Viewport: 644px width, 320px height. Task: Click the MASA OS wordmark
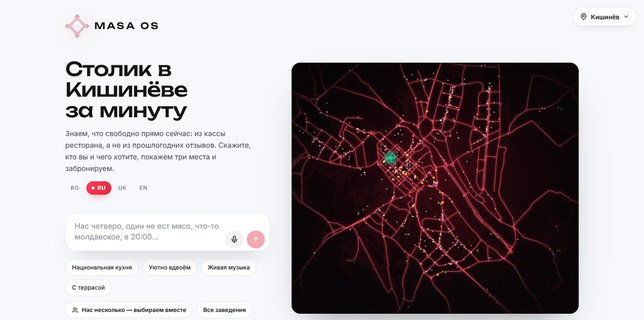click(126, 25)
